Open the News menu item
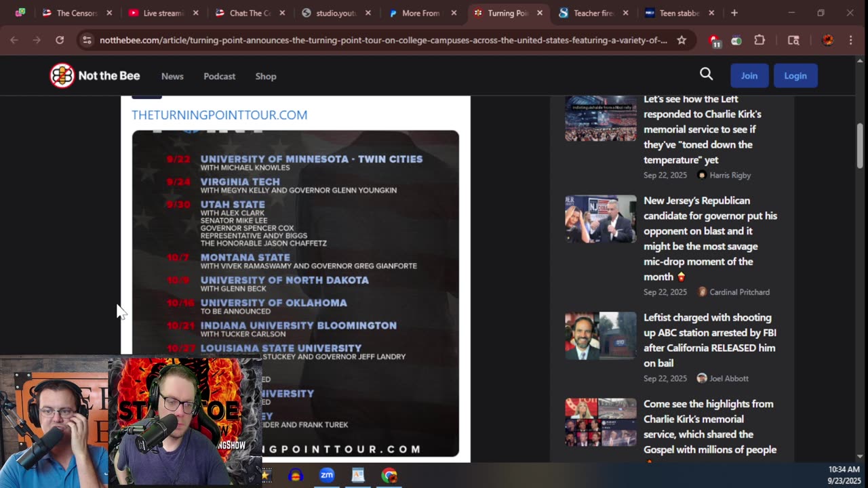Screen dimensions: 868x488 click(172, 76)
